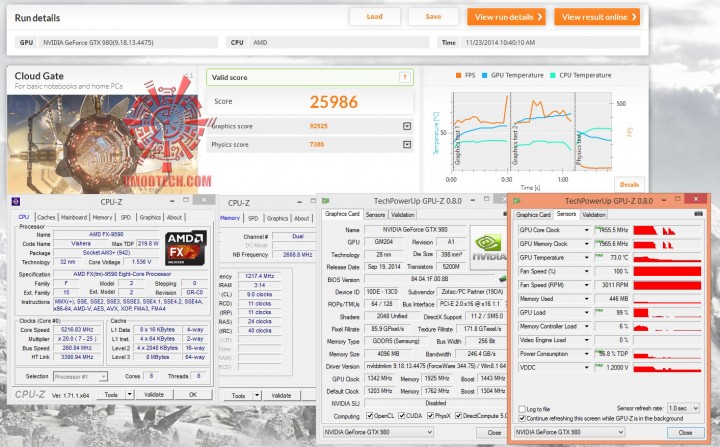Screen dimensions: 720x447
Task: Click the GPU Temperature red sensor graph
Action: (667, 258)
